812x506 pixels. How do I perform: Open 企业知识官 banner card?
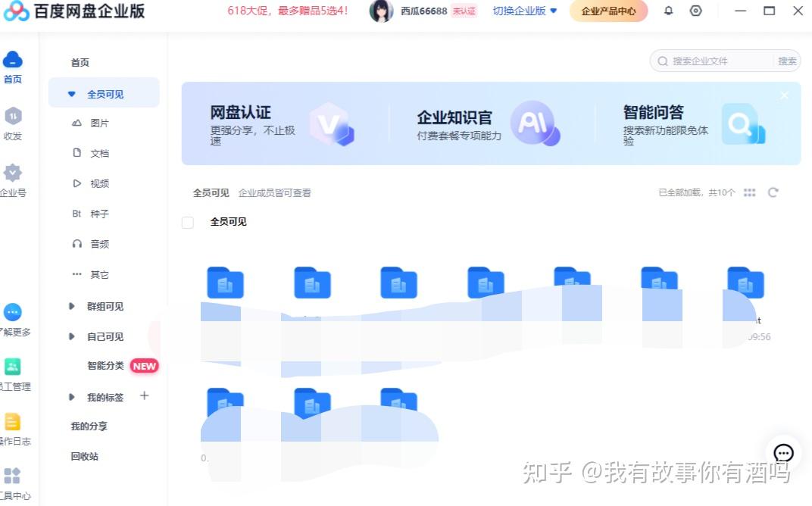(x=488, y=123)
